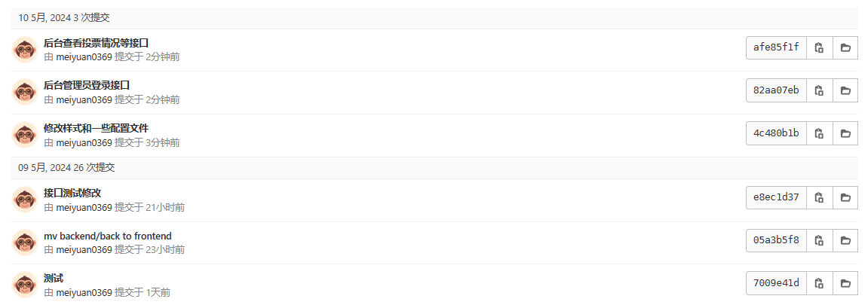Copy commit SHA 05a3b5f8 to clipboard
Screen dimensions: 868x305
coord(819,241)
